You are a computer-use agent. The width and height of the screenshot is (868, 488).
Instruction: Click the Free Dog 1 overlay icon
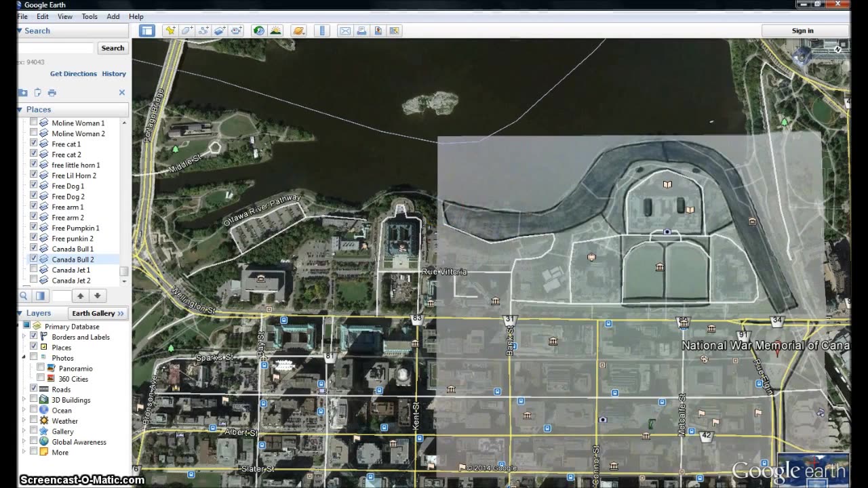coord(44,186)
